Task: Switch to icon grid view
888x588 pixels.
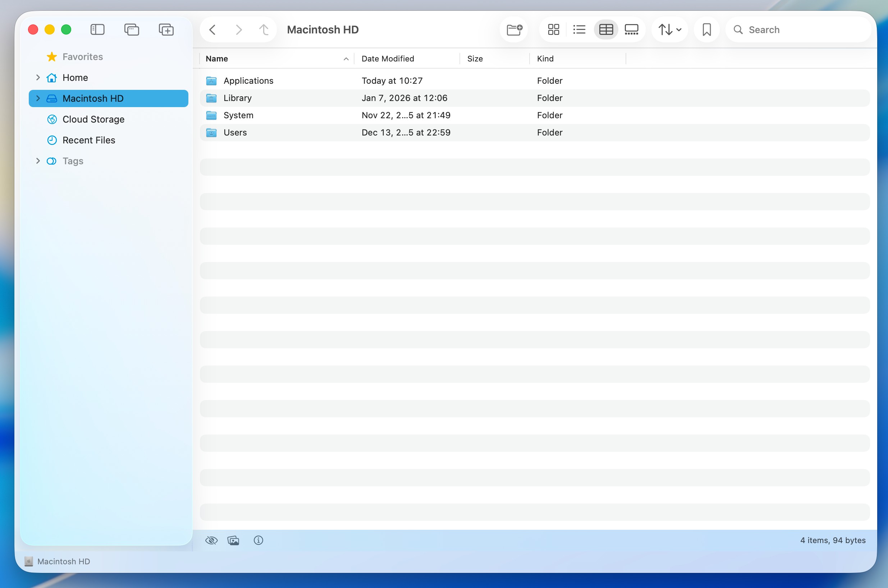Action: click(554, 29)
